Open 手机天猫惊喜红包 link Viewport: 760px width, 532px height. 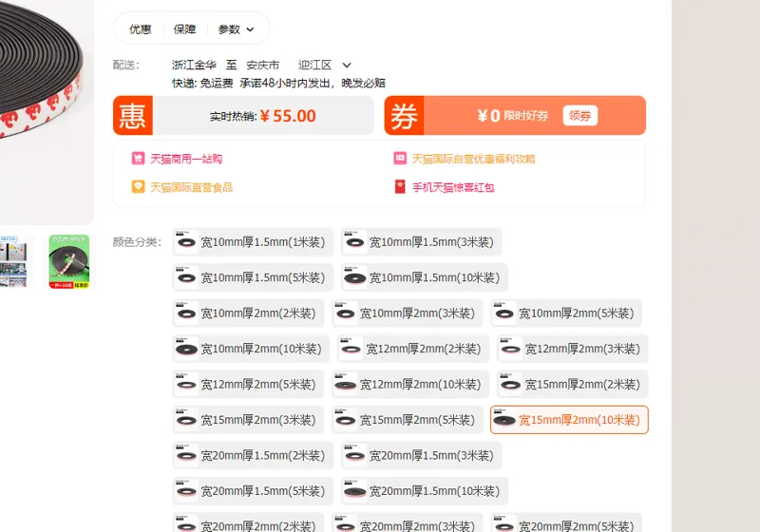tap(453, 187)
